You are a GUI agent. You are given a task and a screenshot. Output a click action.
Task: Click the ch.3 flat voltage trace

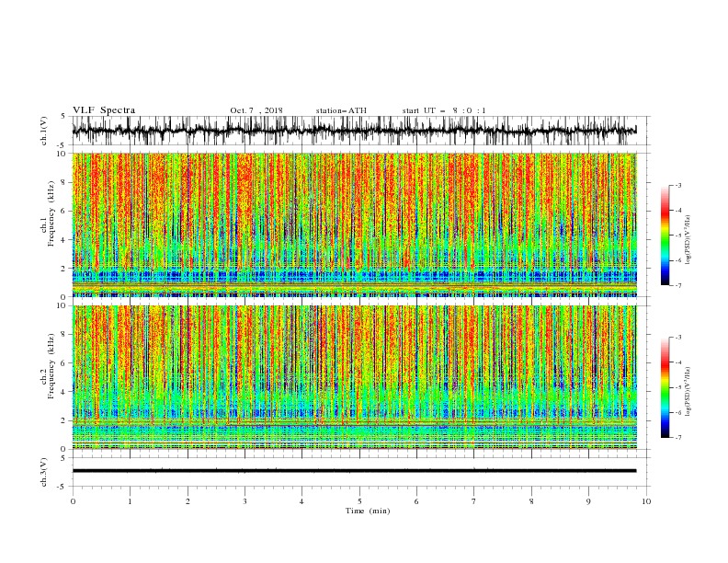(x=354, y=471)
